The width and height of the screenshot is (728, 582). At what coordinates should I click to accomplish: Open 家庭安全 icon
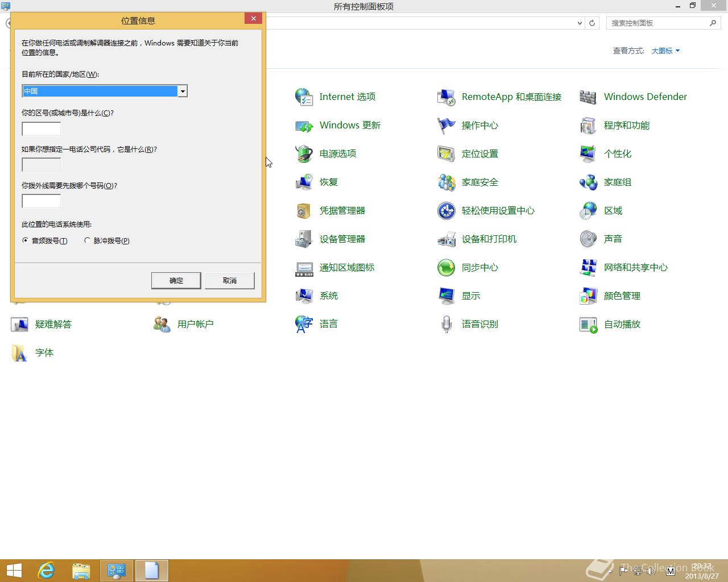tap(446, 182)
